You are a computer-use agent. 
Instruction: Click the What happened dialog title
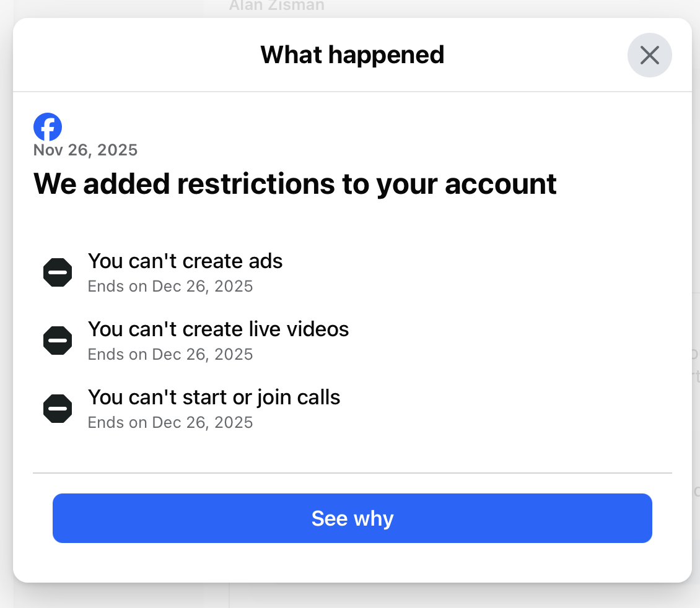click(352, 54)
